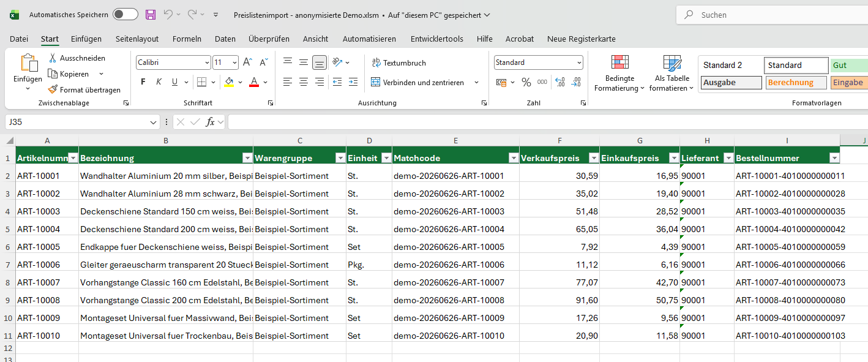The image size is (868, 362).
Task: Click the Excel app icon
Action: coord(14,15)
